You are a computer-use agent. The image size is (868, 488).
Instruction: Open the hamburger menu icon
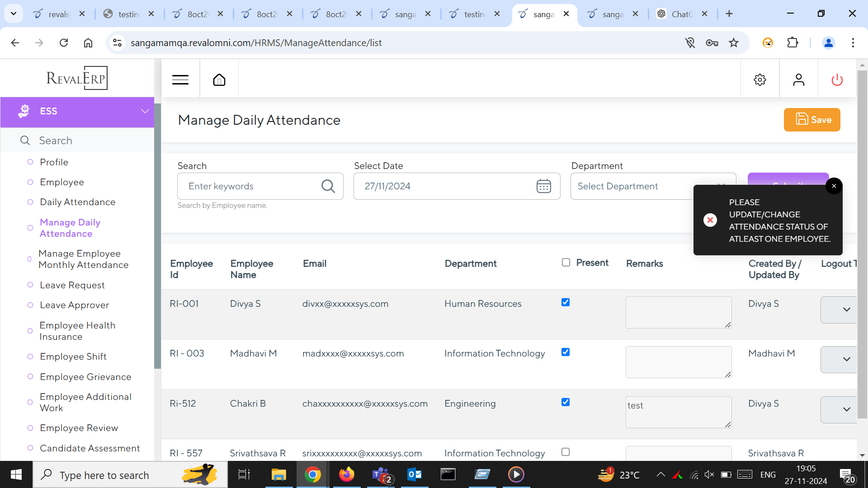pos(180,80)
